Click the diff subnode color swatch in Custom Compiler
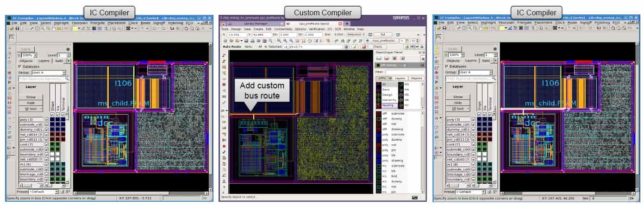The width and height of the screenshot is (644, 205). point(379,113)
